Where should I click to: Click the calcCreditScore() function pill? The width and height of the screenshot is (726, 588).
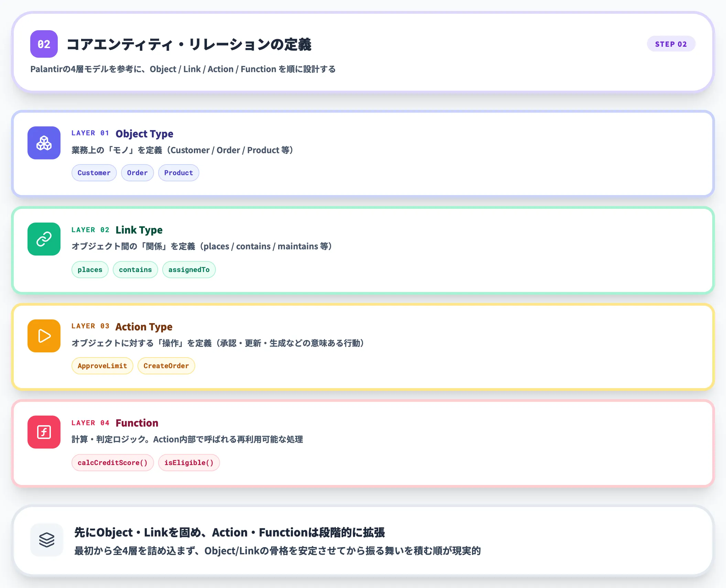[x=112, y=463]
